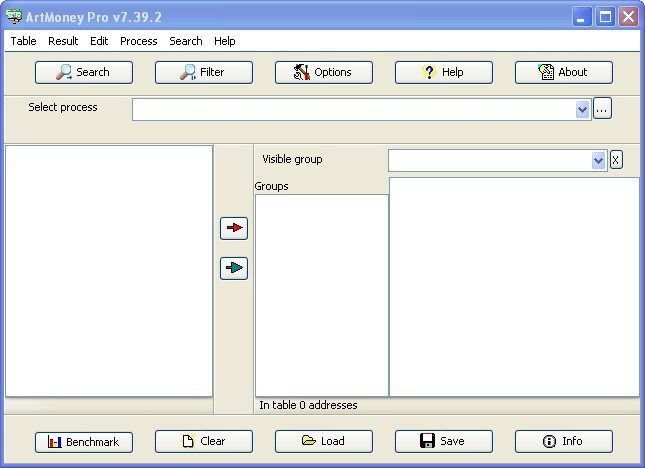Click inside the Groups list box

coord(321,294)
